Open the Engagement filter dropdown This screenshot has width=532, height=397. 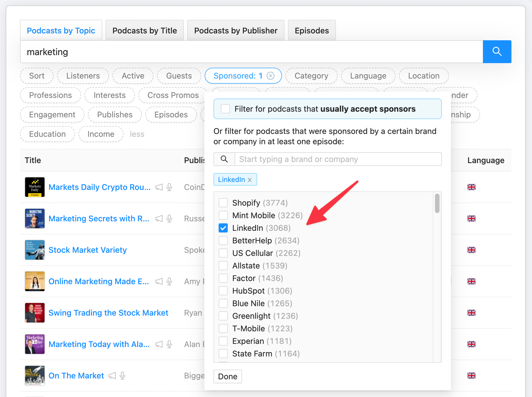point(52,115)
